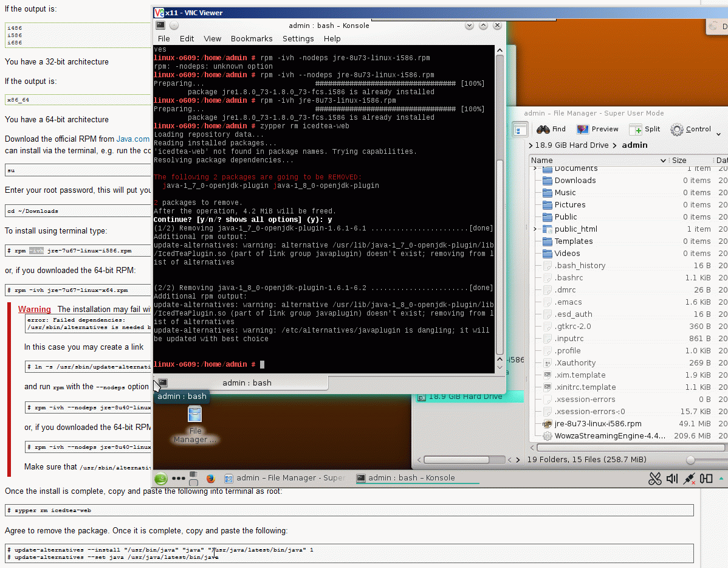The image size is (728, 568).
Task: Expand breadcrumb arrow before 18.9 GiB Hard Drive
Action: pos(531,145)
